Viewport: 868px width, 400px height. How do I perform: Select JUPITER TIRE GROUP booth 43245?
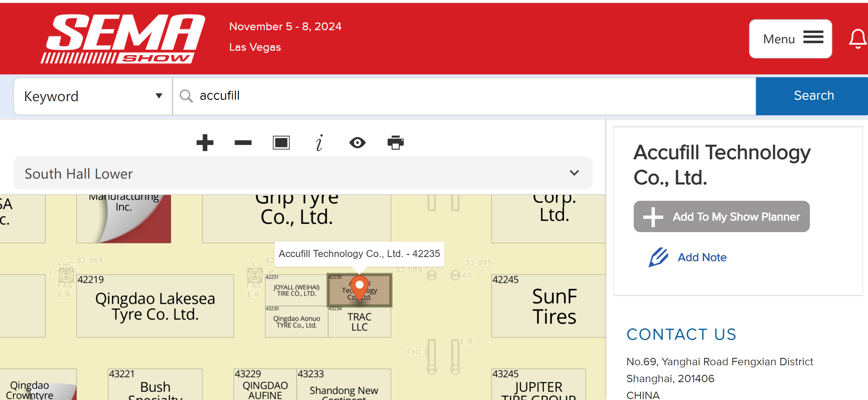[x=538, y=385]
